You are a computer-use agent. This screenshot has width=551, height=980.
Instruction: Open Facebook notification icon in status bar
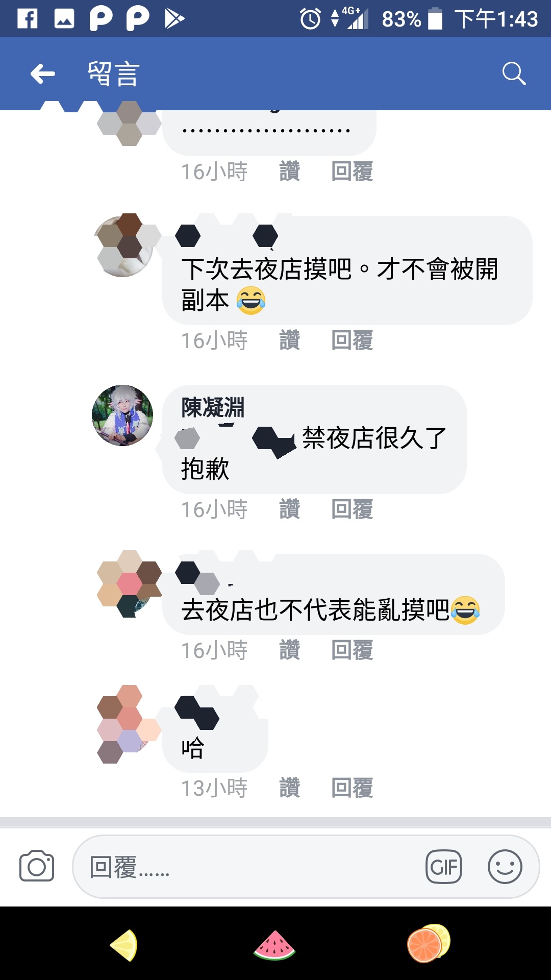(x=28, y=18)
